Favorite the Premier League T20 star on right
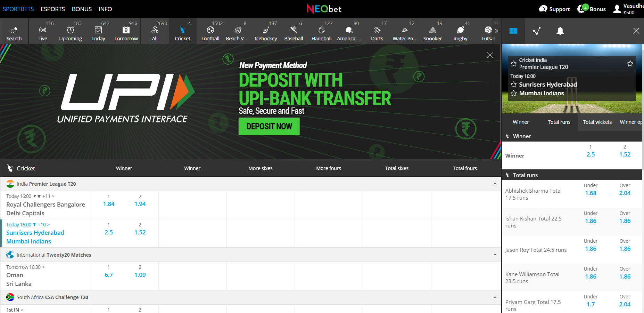 click(630, 64)
